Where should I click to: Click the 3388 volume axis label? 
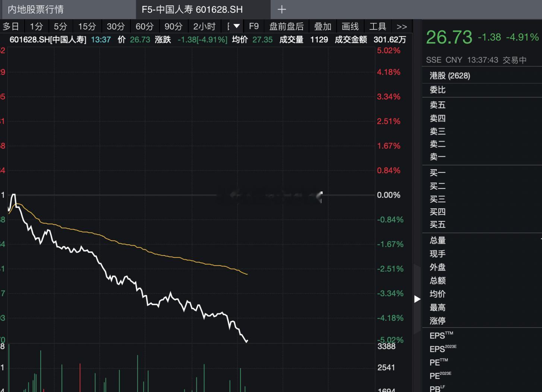click(386, 347)
